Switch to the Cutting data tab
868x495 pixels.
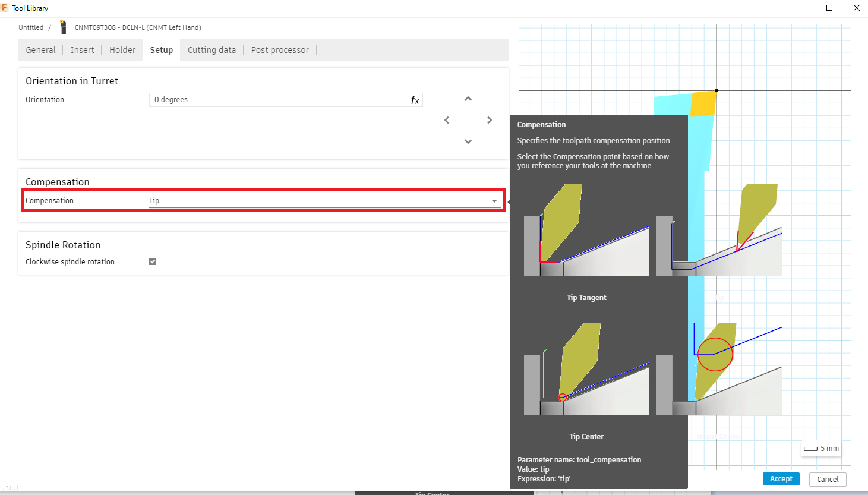click(211, 50)
